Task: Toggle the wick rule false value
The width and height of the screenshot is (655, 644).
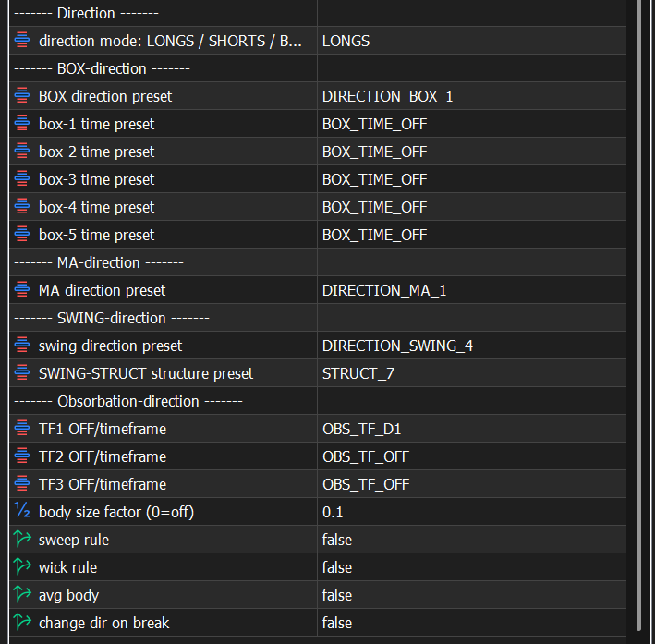Action: click(x=471, y=567)
